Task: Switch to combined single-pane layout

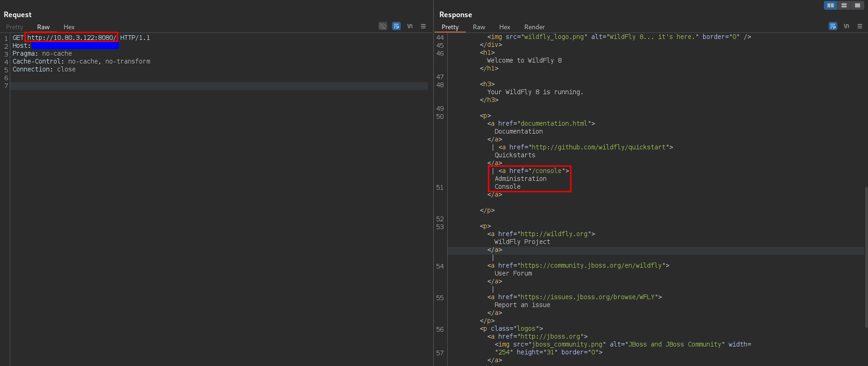Action: [x=857, y=5]
